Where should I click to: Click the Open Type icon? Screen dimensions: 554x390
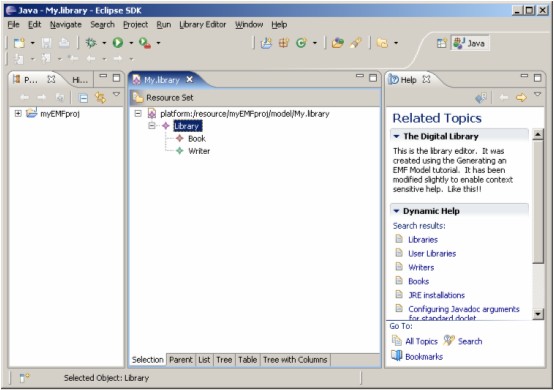tap(338, 43)
